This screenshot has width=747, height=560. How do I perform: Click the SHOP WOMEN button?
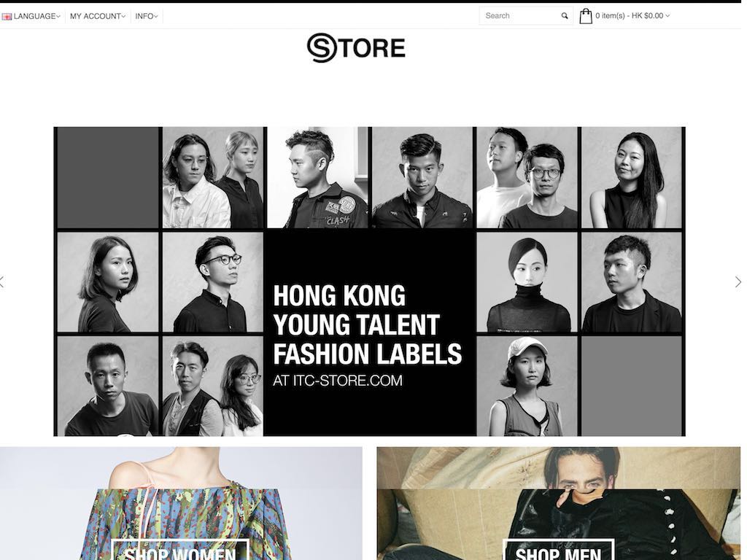point(180,551)
